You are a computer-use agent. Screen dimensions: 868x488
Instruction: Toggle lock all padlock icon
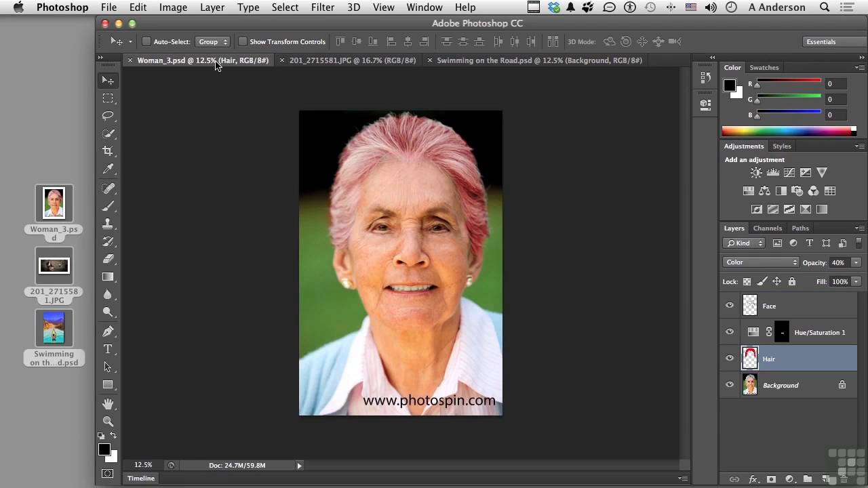[x=791, y=281]
